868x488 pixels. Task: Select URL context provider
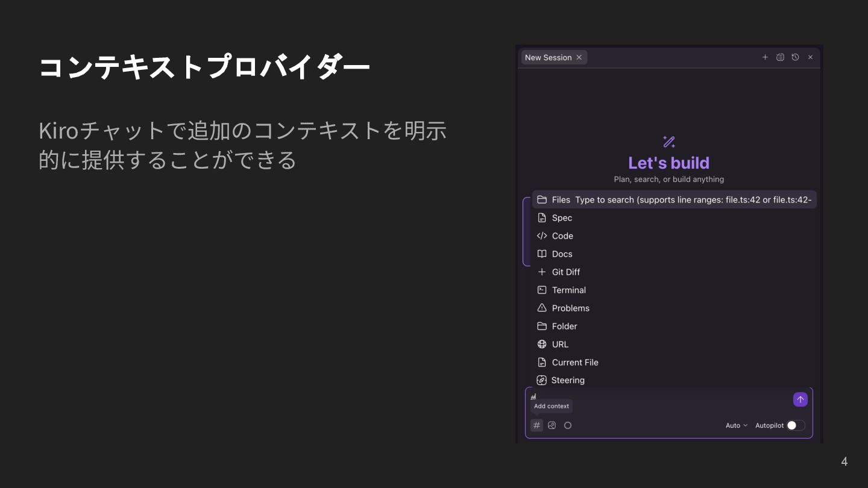675,344
